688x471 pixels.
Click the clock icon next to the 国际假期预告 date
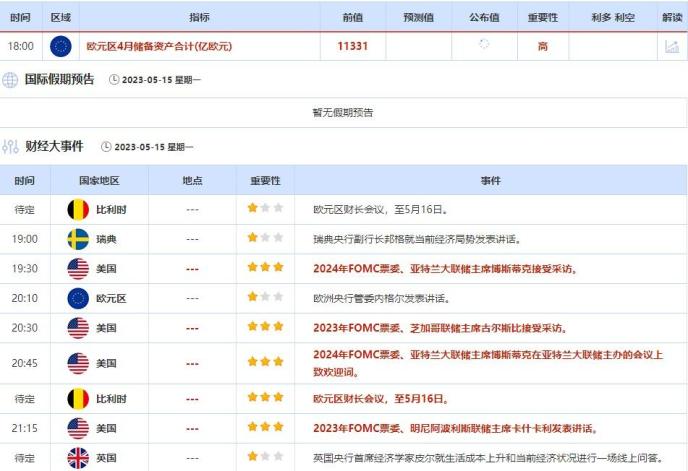coord(113,80)
